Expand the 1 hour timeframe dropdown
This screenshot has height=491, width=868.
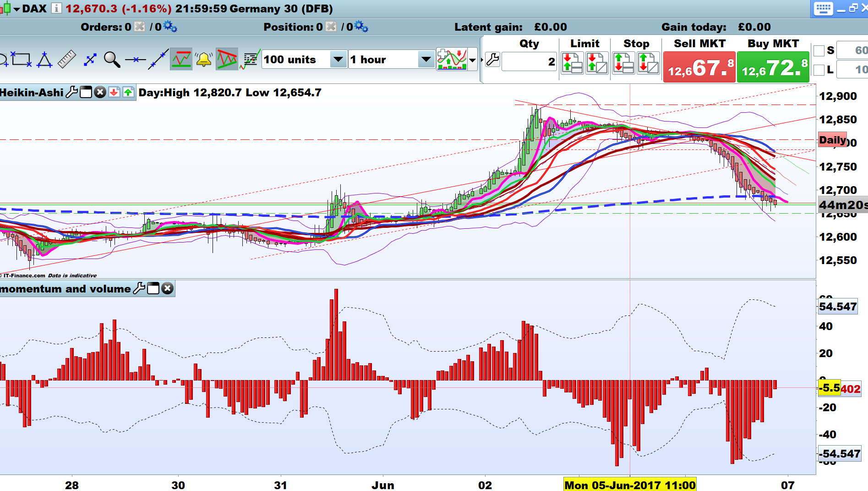426,60
